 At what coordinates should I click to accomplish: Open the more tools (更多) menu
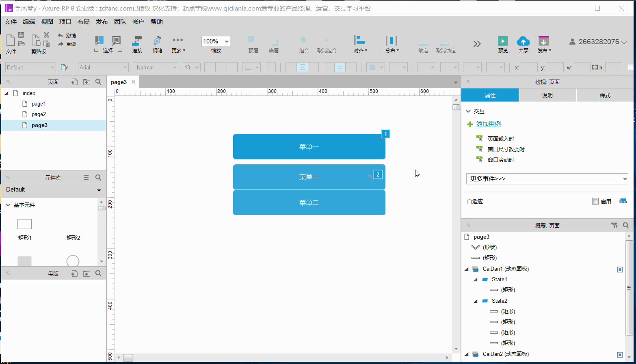tap(178, 44)
